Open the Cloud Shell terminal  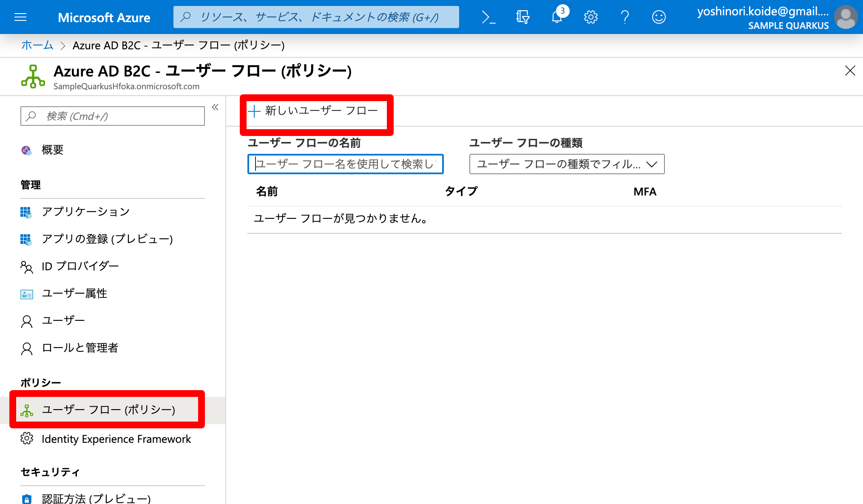click(x=488, y=17)
